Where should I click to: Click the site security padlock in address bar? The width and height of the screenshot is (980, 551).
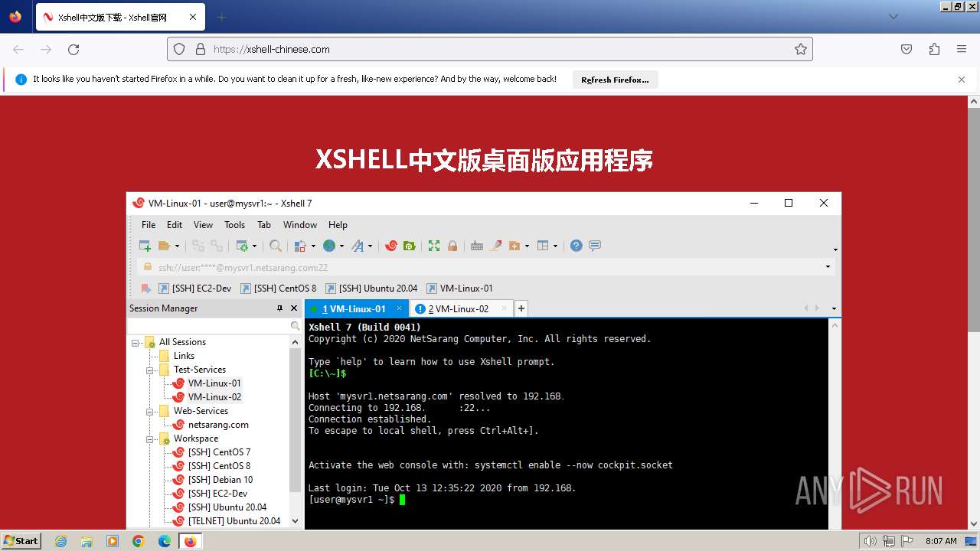click(x=201, y=49)
